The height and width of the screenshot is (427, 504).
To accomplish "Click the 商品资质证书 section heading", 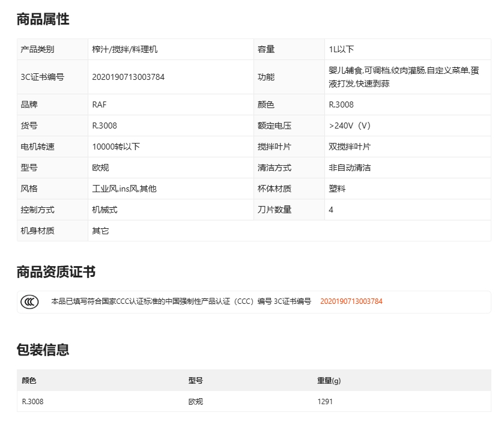I will click(x=56, y=272).
